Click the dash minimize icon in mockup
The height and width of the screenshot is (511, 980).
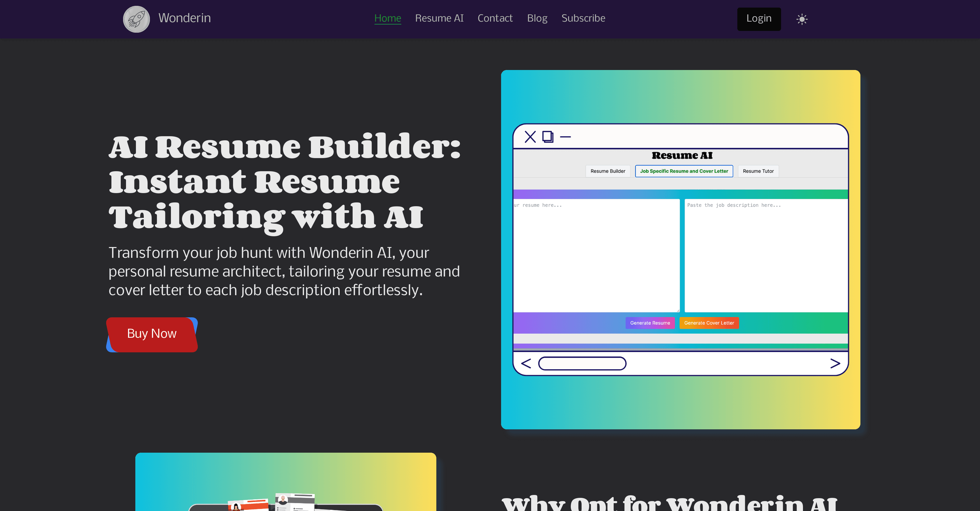coord(565,136)
